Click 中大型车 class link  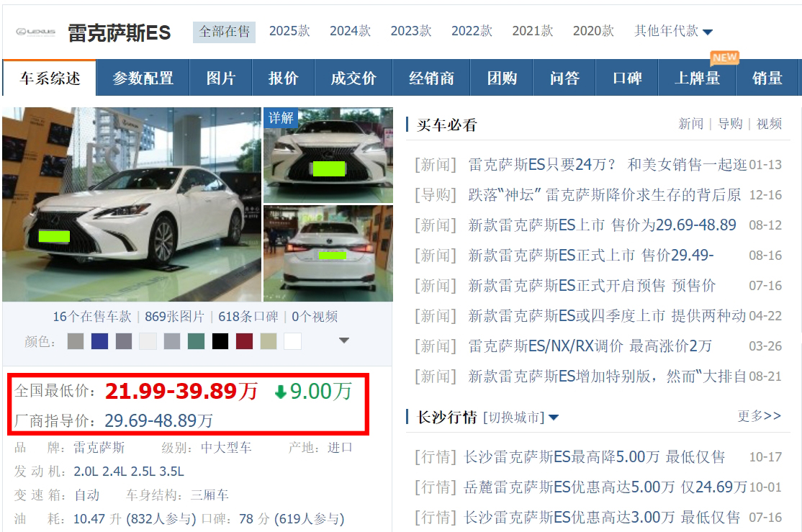(x=226, y=448)
